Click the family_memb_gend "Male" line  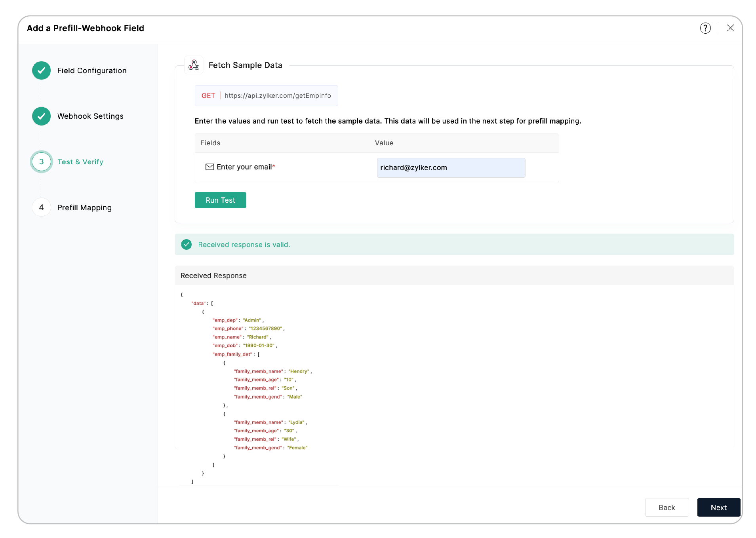pyautogui.click(x=268, y=397)
